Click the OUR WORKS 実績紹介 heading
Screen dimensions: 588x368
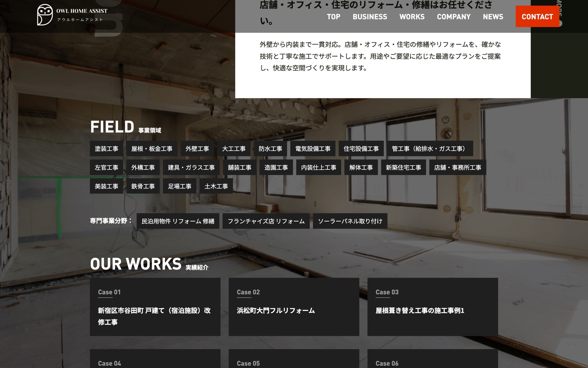coord(149,264)
